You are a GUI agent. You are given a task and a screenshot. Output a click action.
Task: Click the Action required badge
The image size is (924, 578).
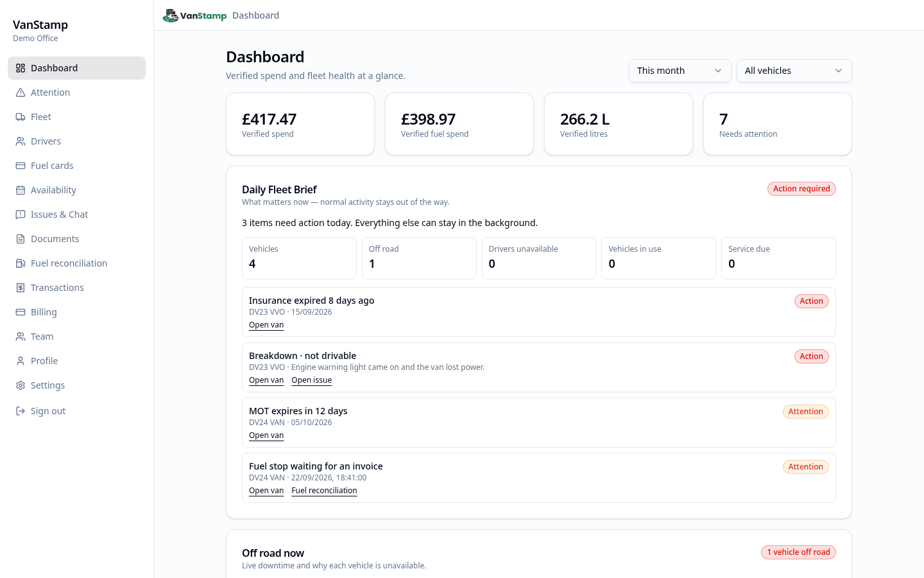tap(801, 189)
